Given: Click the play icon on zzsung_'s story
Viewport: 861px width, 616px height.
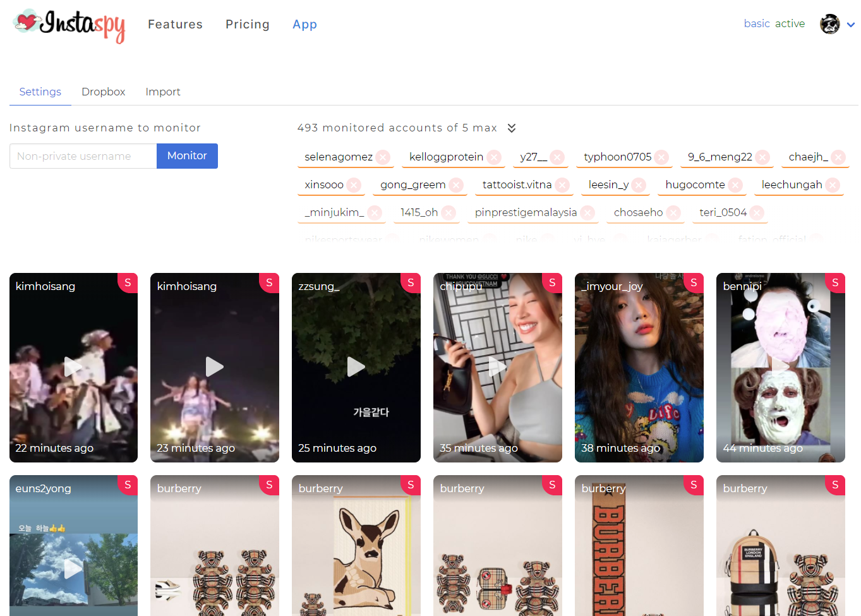Looking at the screenshot, I should [x=356, y=366].
